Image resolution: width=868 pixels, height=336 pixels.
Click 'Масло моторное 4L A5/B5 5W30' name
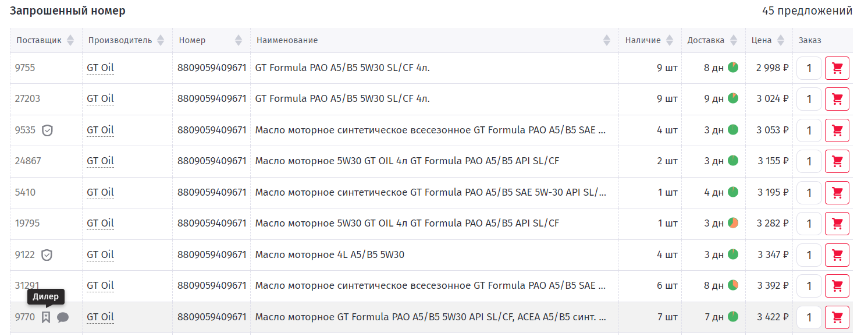click(330, 255)
